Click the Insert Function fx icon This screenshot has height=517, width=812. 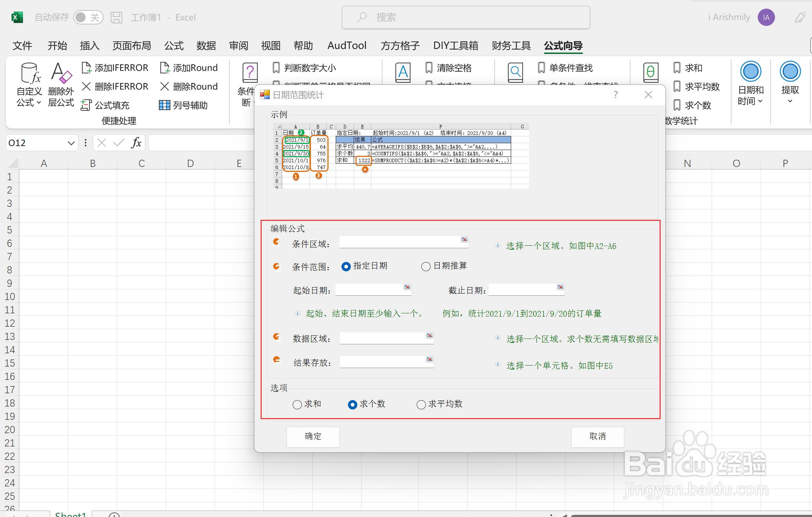[x=136, y=143]
